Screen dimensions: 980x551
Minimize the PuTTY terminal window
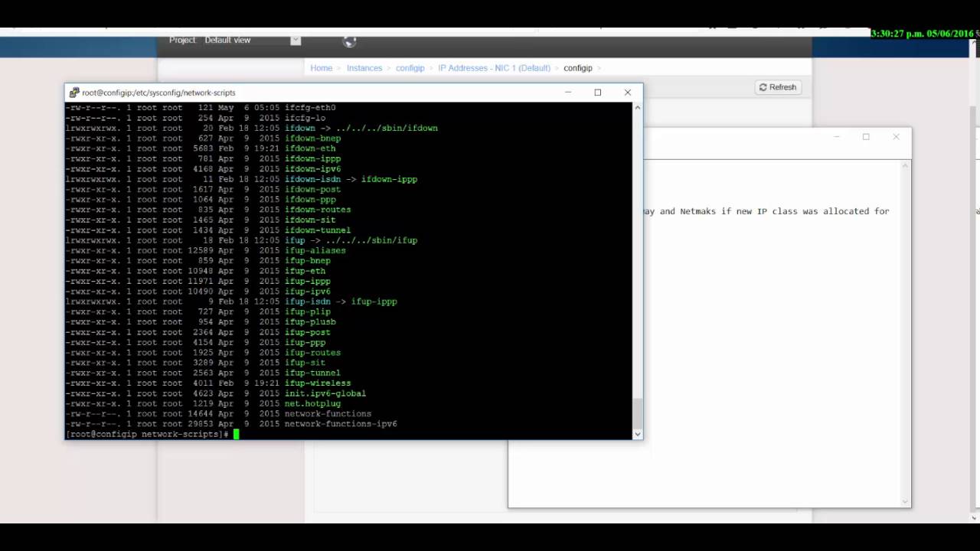coord(568,93)
